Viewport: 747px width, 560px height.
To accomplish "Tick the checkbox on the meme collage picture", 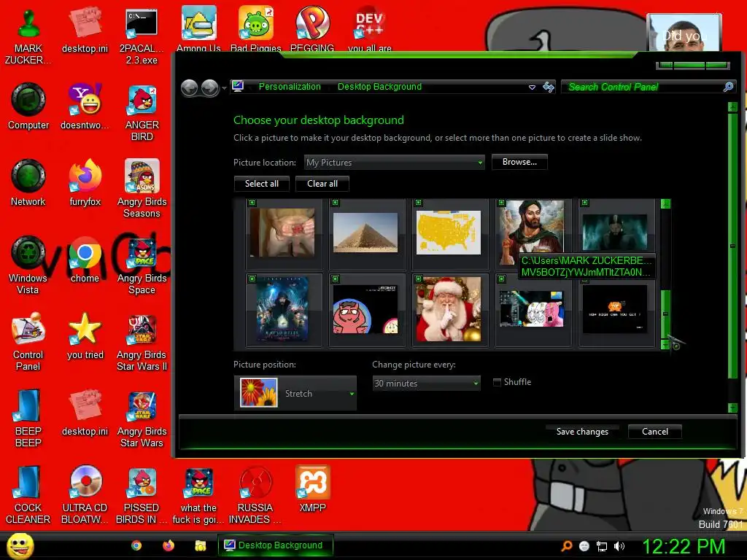I will pyautogui.click(x=501, y=279).
